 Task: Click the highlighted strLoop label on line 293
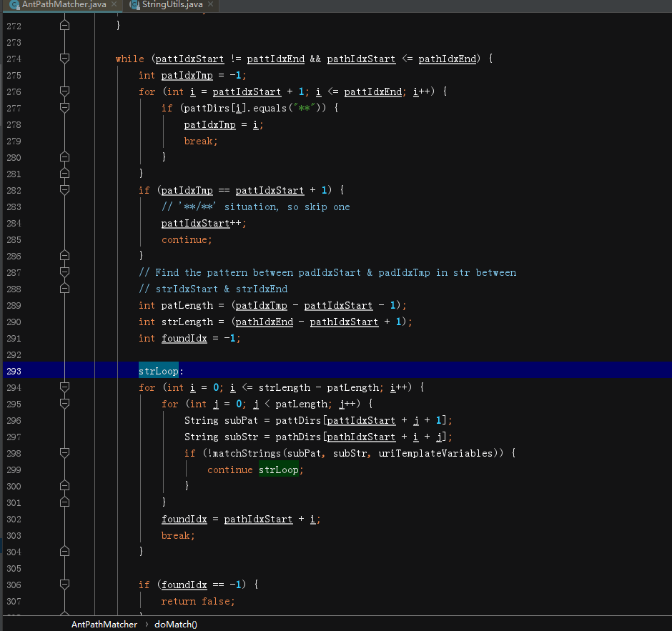coord(159,371)
